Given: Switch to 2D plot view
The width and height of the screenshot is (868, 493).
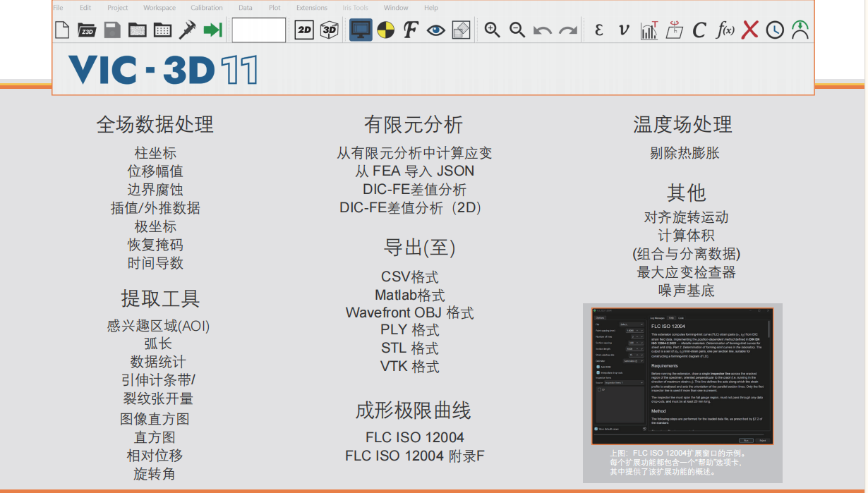Looking at the screenshot, I should tap(303, 30).
